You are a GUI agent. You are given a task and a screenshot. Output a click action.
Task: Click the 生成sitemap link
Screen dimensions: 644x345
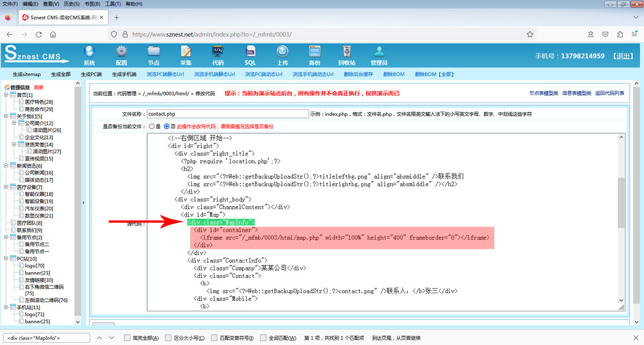(x=27, y=75)
